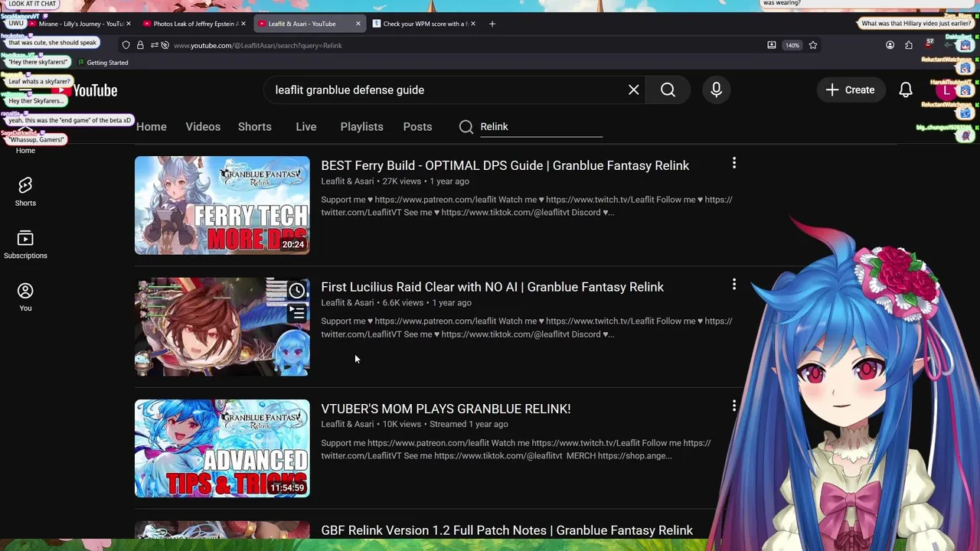This screenshot has width=980, height=551.
Task: Open BEST Ferry Build video title
Action: [x=505, y=165]
